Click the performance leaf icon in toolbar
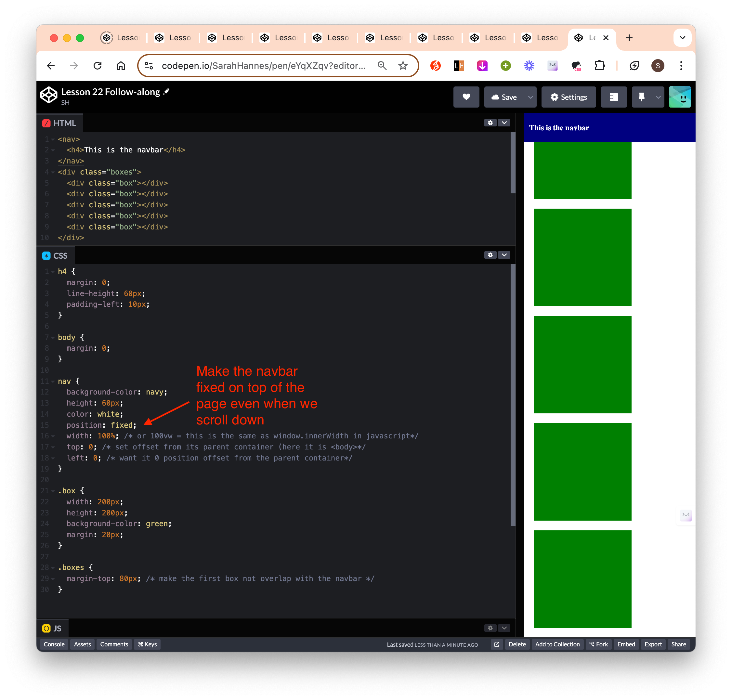732x700 pixels. (634, 66)
